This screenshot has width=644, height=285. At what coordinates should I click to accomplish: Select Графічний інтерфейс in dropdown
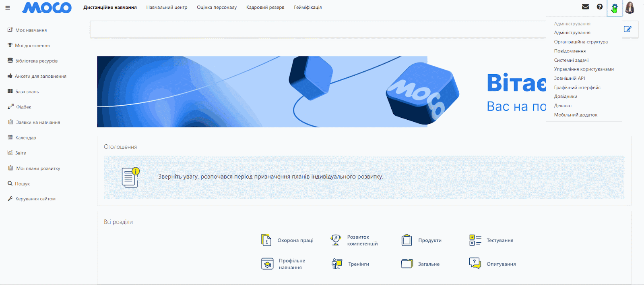coord(577,87)
